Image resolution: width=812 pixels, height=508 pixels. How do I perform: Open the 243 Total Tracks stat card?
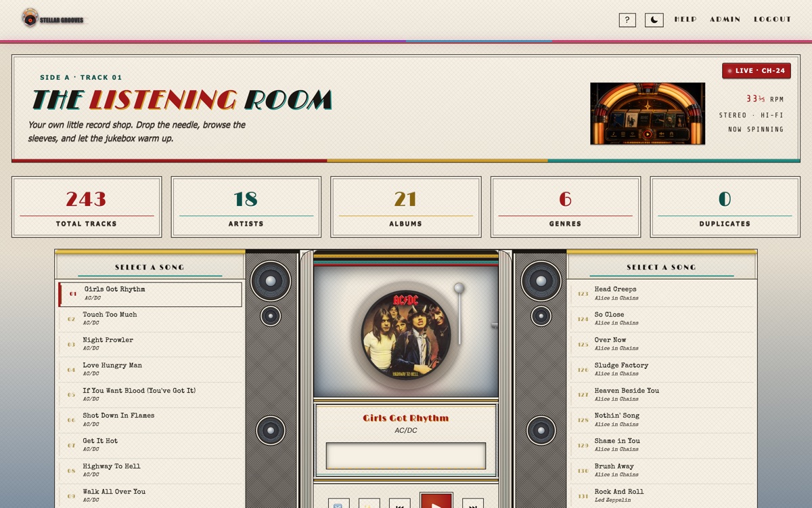click(x=87, y=207)
